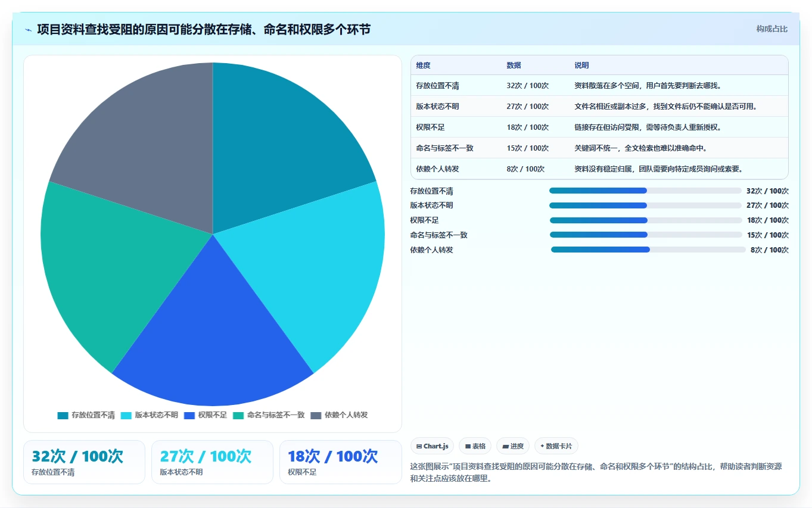Click description starting 资料没有稳定归属
The height and width of the screenshot is (508, 812).
click(x=659, y=169)
